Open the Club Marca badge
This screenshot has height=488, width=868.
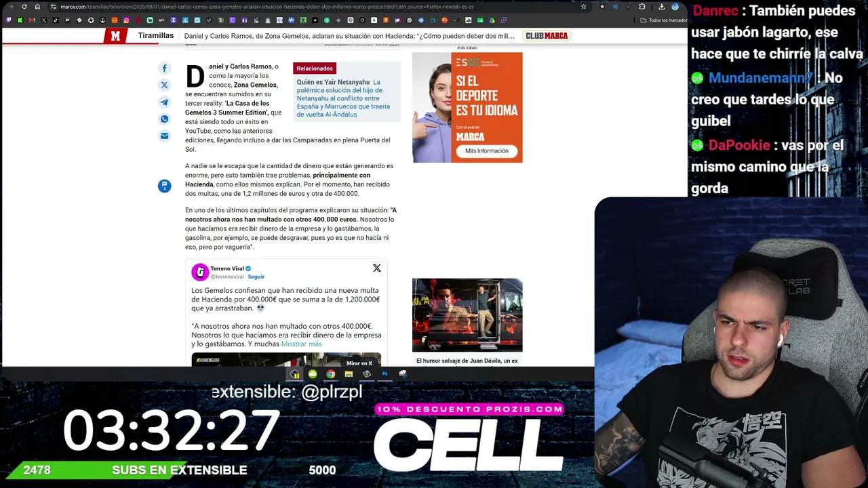547,36
